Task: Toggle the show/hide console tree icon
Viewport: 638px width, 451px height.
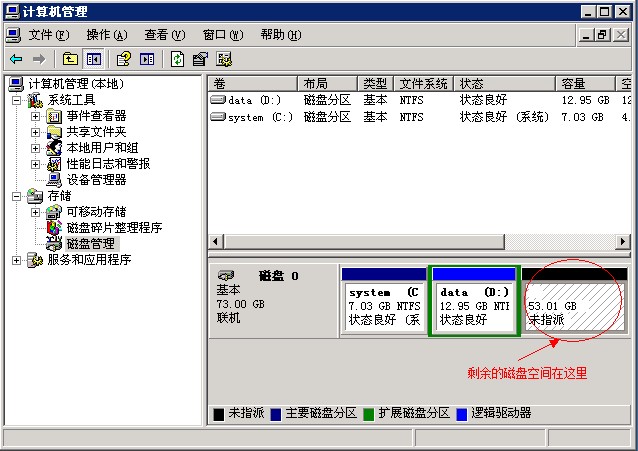Action: (92, 59)
